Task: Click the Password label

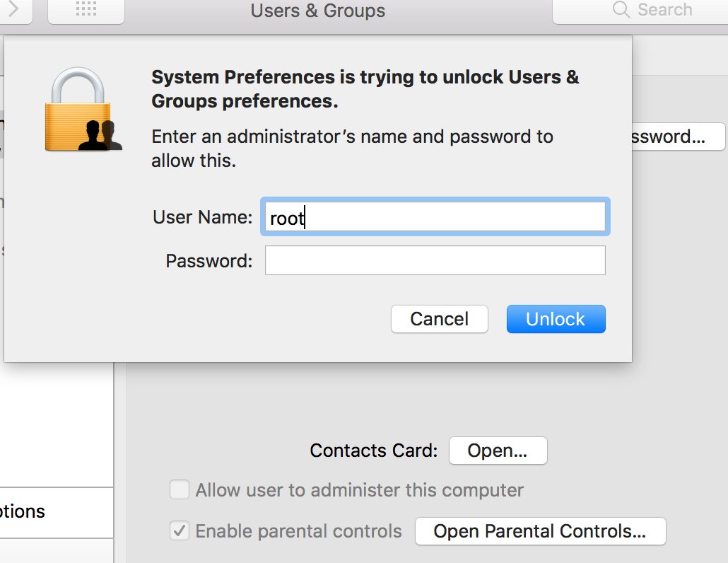Action: click(x=209, y=261)
